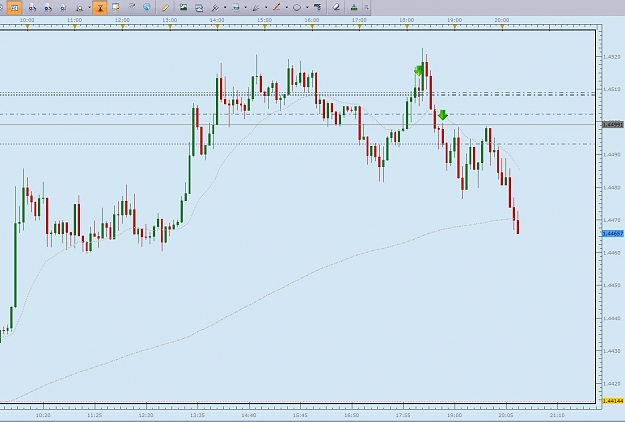Click the globe icon in toolbar
The height and width of the screenshot is (422, 625).
coord(147,7)
